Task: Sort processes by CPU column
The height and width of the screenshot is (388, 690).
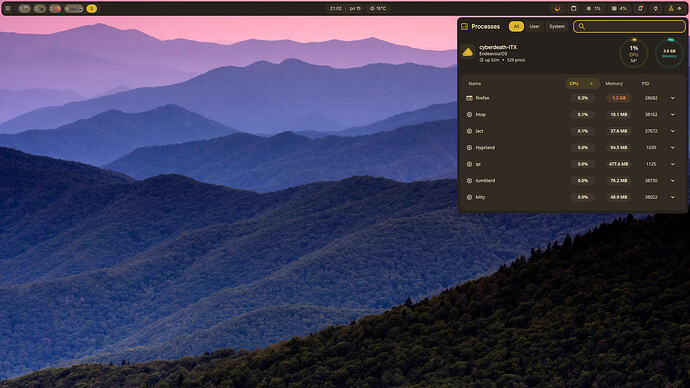Action: pos(582,84)
